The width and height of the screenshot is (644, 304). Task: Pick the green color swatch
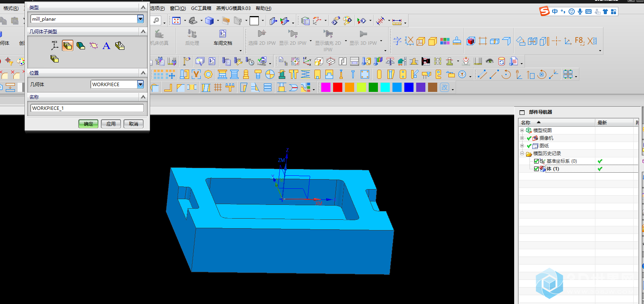(373, 87)
